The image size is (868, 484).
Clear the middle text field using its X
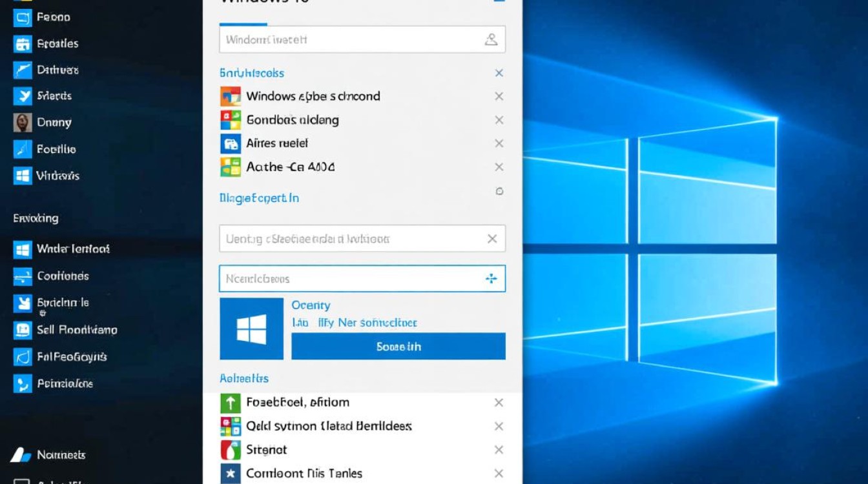493,238
